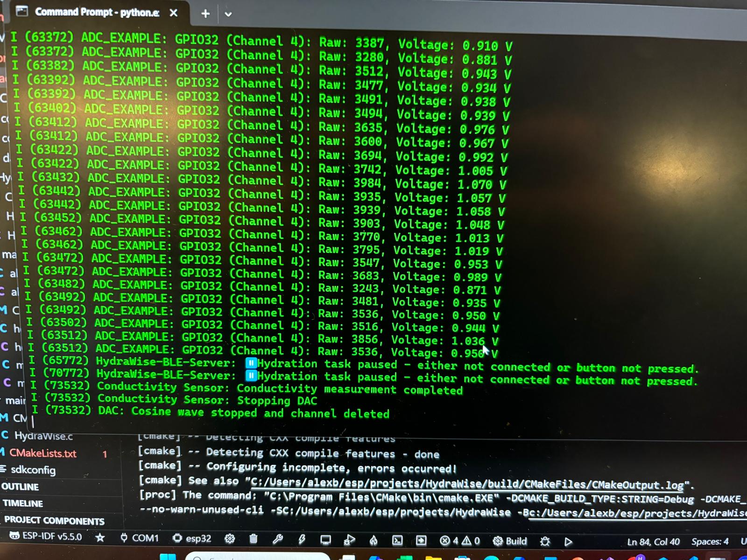Click the star icon beside ESP-IDF version
The width and height of the screenshot is (747, 560).
tap(100, 538)
